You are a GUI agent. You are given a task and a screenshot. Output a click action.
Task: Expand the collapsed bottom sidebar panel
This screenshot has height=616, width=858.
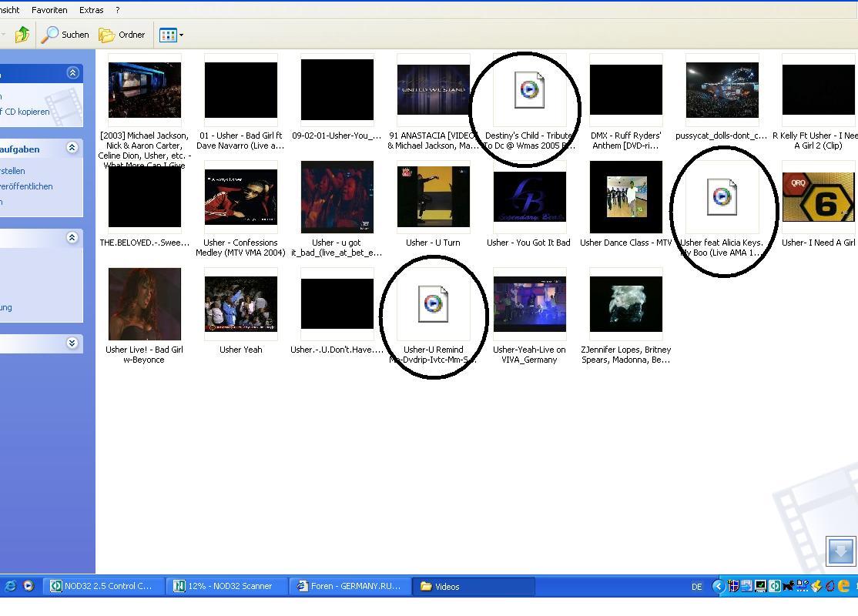point(72,343)
